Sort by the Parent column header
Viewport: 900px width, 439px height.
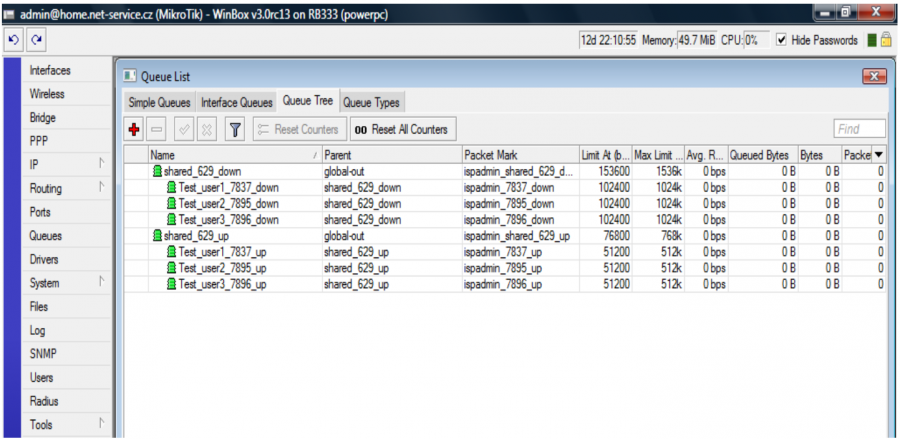(393, 155)
